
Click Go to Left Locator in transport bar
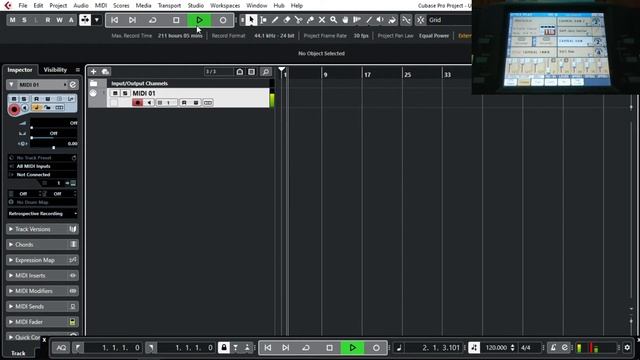point(77,348)
